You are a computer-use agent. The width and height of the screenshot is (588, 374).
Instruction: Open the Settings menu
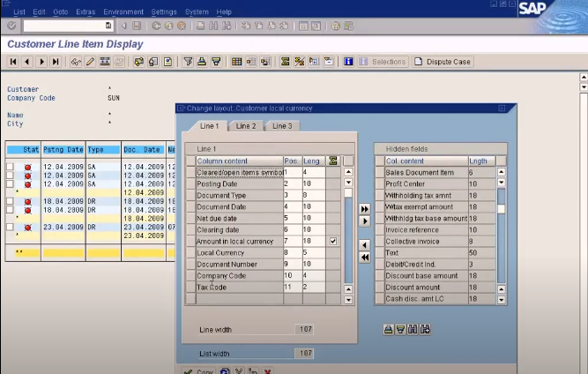pyautogui.click(x=163, y=12)
